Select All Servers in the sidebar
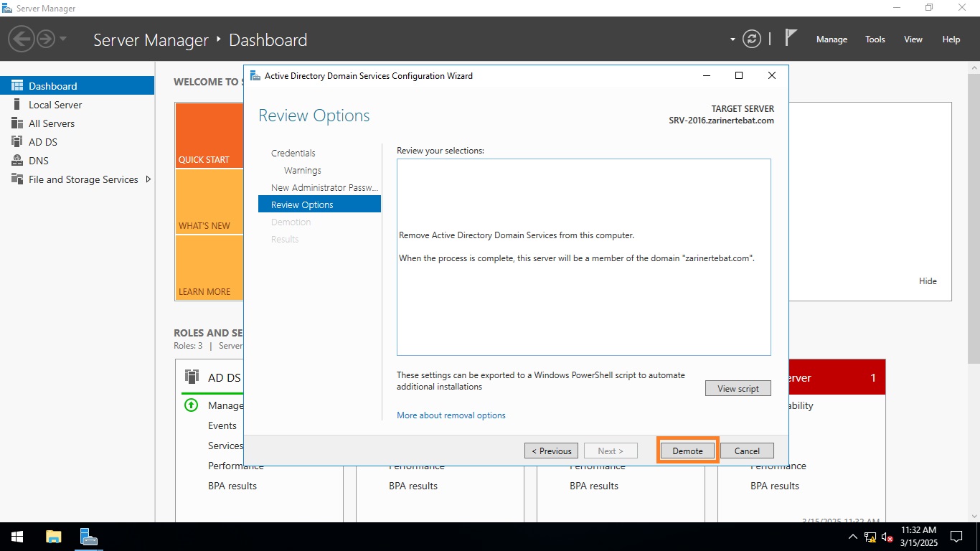980x551 pixels. [77, 123]
